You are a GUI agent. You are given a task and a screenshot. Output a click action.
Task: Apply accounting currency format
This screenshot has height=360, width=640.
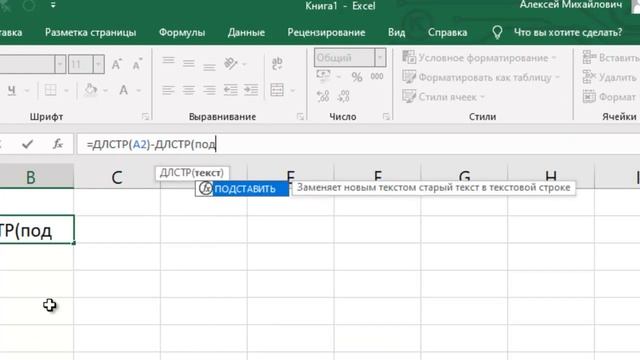[x=323, y=76]
